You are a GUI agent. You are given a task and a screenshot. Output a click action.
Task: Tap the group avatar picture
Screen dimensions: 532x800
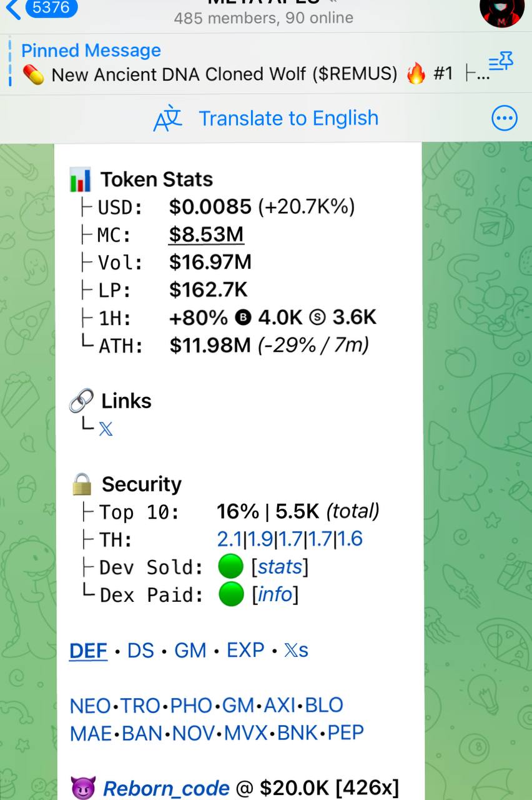pyautogui.click(x=502, y=11)
